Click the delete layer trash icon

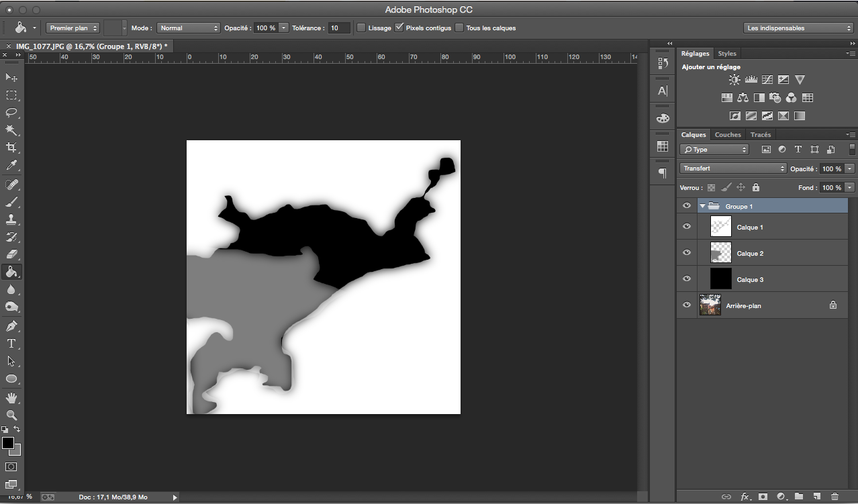[835, 497]
